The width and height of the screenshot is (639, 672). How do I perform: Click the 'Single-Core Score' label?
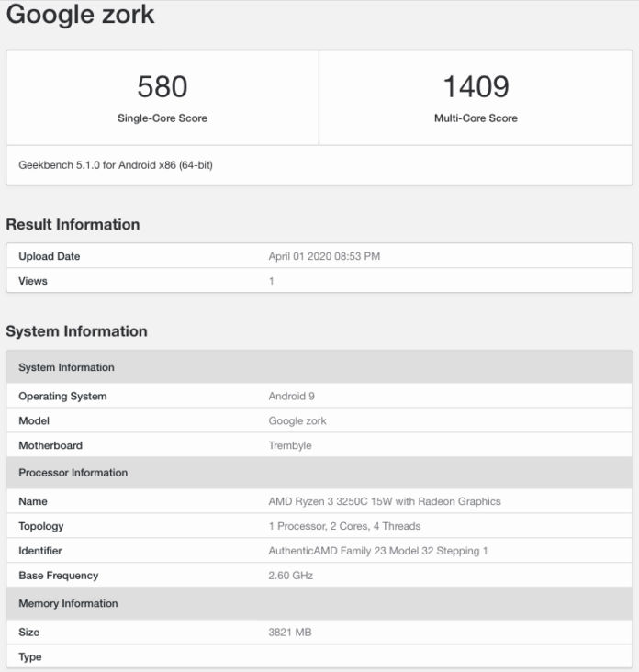[x=163, y=118]
